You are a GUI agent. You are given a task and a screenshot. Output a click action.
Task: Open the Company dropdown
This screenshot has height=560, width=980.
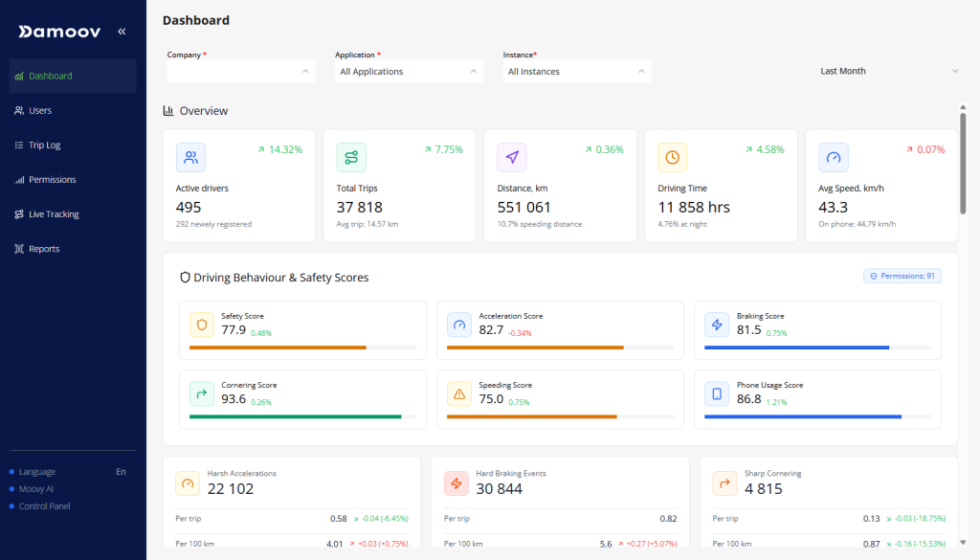click(240, 72)
